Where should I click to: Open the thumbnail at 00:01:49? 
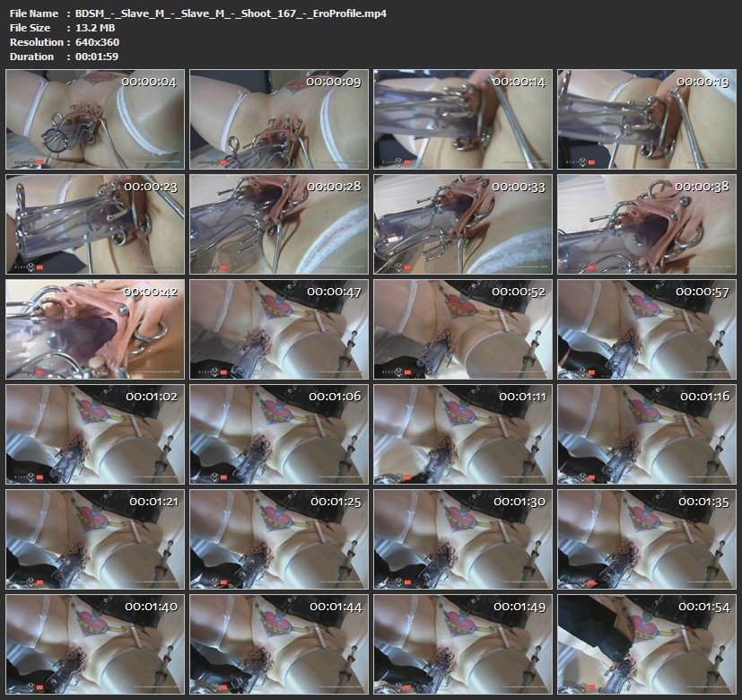click(463, 642)
